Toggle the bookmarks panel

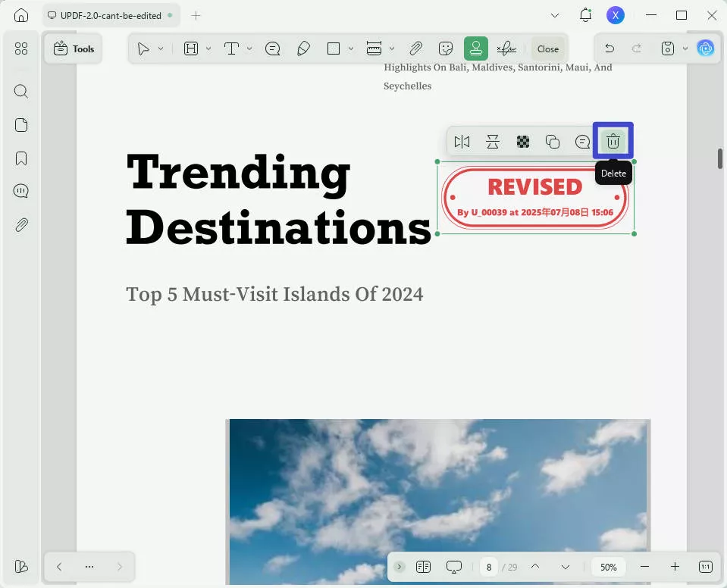[x=21, y=158]
